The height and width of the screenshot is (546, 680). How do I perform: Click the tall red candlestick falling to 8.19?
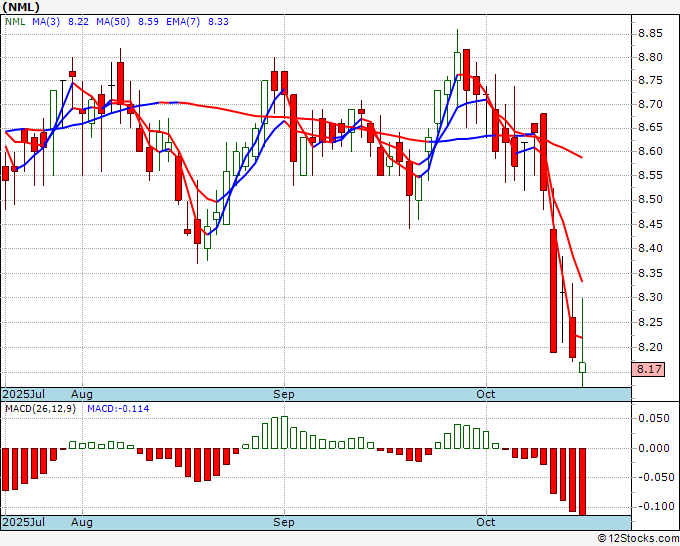click(x=553, y=291)
